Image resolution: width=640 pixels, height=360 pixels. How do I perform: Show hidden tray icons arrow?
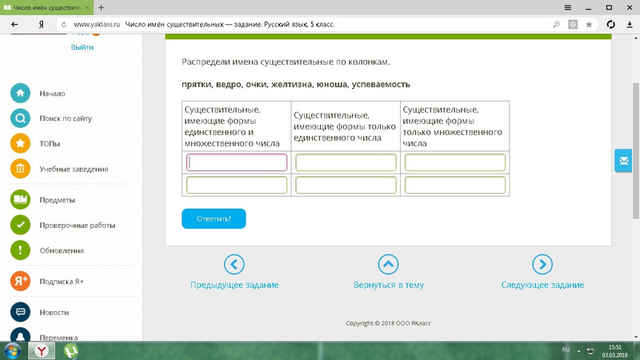point(578,351)
